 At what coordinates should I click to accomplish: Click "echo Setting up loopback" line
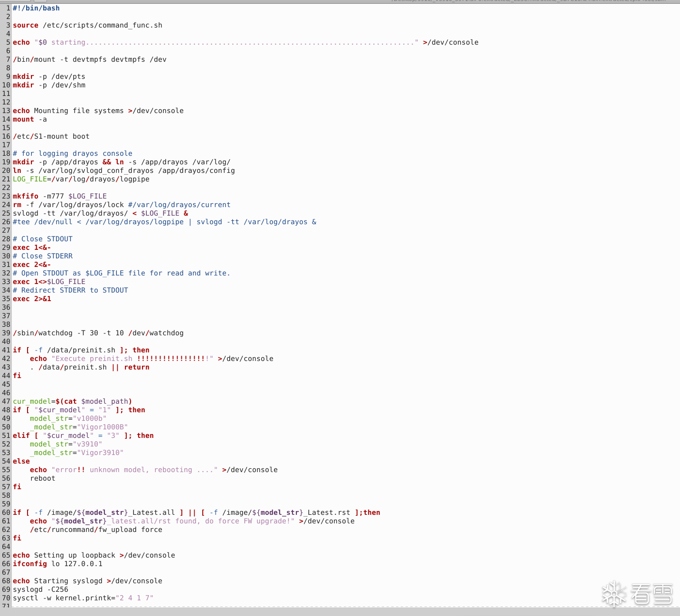(x=94, y=555)
